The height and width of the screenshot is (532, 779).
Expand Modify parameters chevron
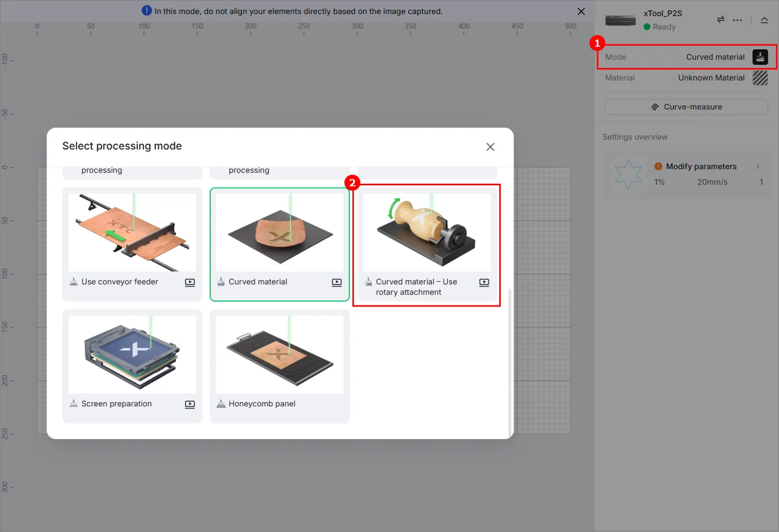click(x=757, y=166)
